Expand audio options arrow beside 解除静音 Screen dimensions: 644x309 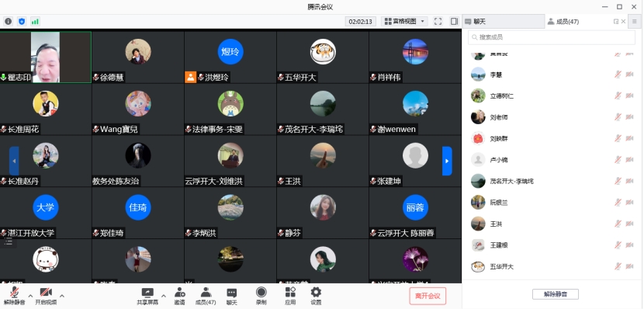click(30, 296)
